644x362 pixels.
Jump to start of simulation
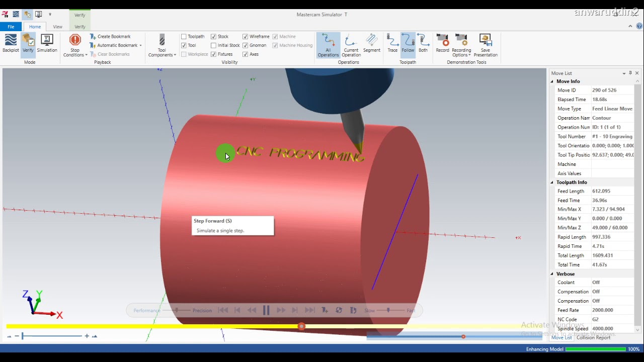pos(223,310)
